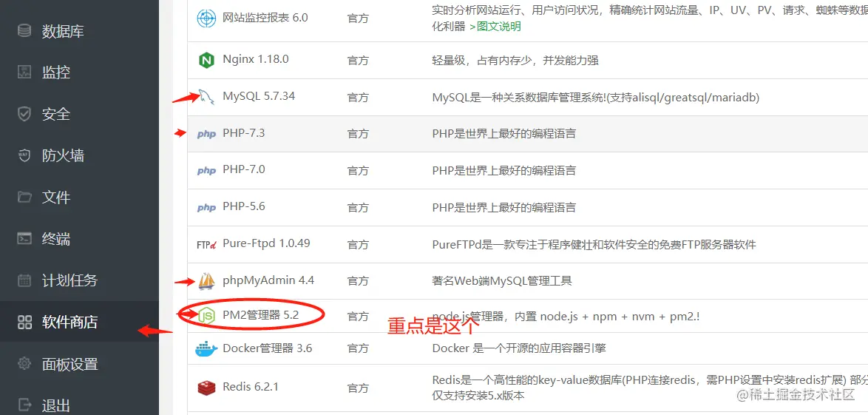Click the phpMyAdmin sailboat icon
868x415 pixels.
click(206, 281)
